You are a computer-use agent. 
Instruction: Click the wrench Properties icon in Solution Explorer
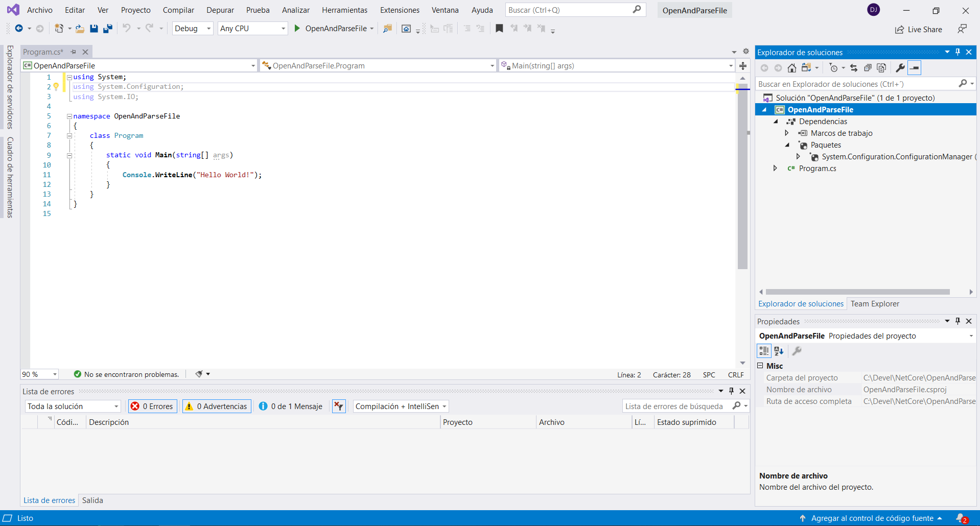tap(900, 68)
